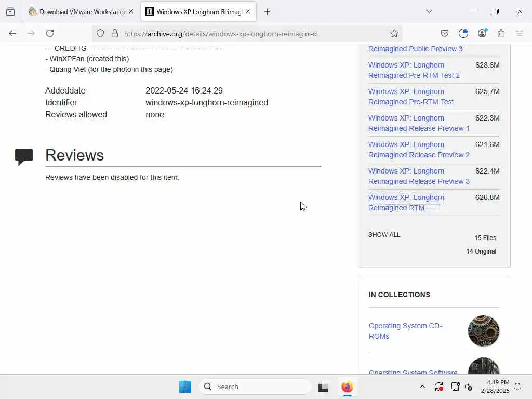Download Longhorn Reimagined RTM file
Screen dimensions: 532x399
[x=406, y=203]
